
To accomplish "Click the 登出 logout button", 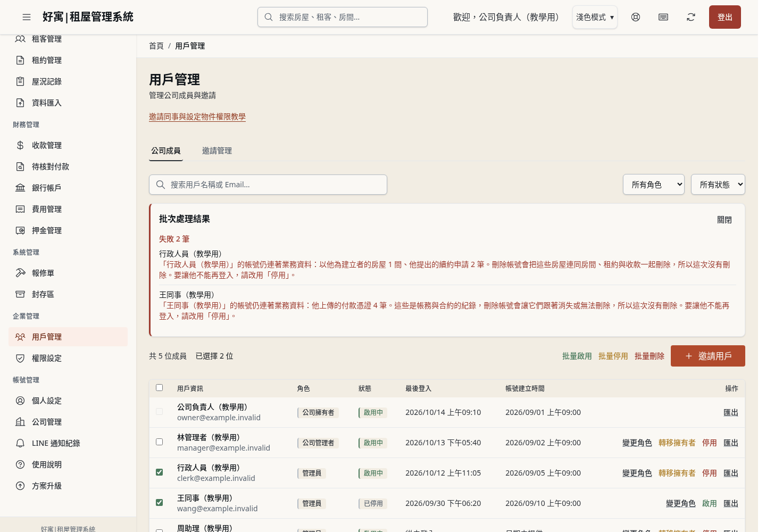I will tap(725, 17).
